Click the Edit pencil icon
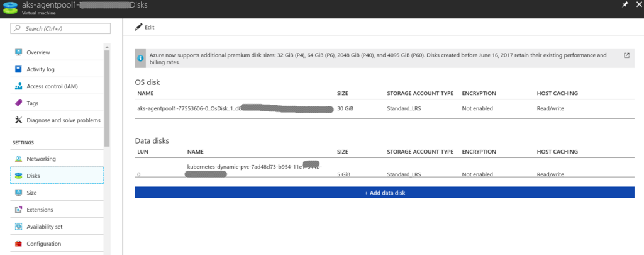Screen dimensions: 644x255 coord(138,27)
